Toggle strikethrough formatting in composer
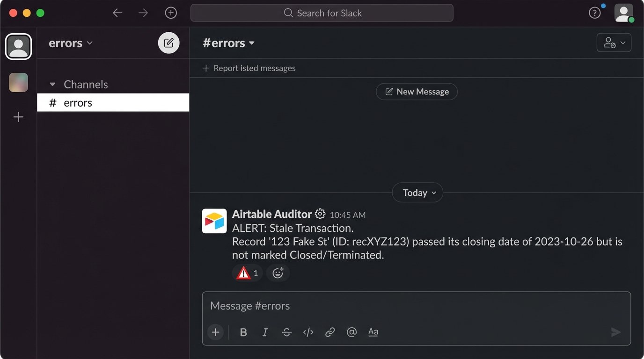The height and width of the screenshot is (359, 644). click(x=286, y=332)
